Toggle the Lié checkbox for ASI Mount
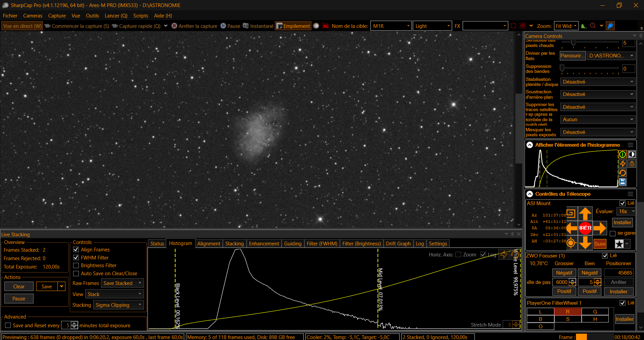This screenshot has height=340, width=644. click(623, 203)
